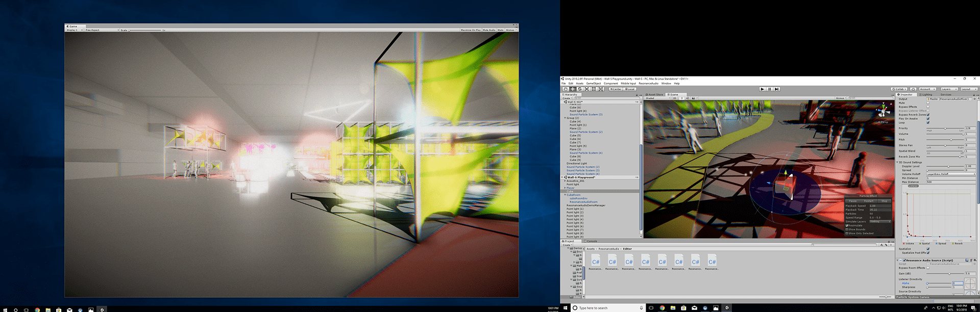The height and width of the screenshot is (312, 980).
Task: Uncheck the Loop checkbox
Action: 928,122
